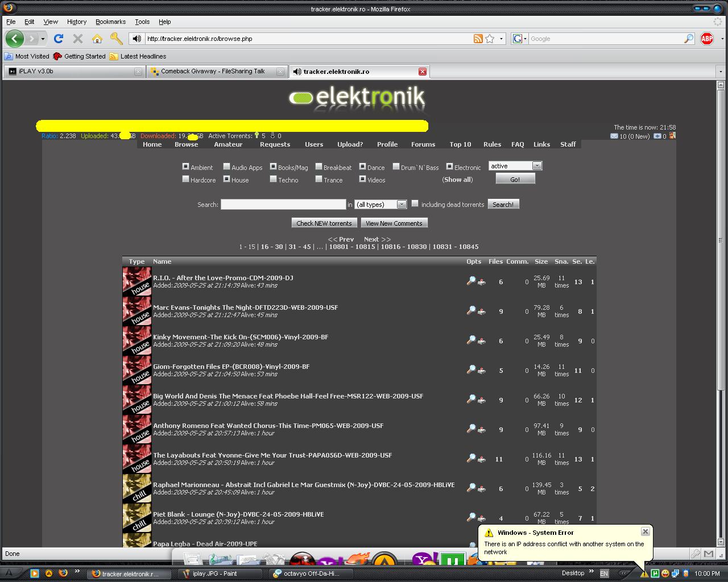View details magnifier for Anthony Romeno torrent
The width and height of the screenshot is (728, 582).
(x=471, y=429)
